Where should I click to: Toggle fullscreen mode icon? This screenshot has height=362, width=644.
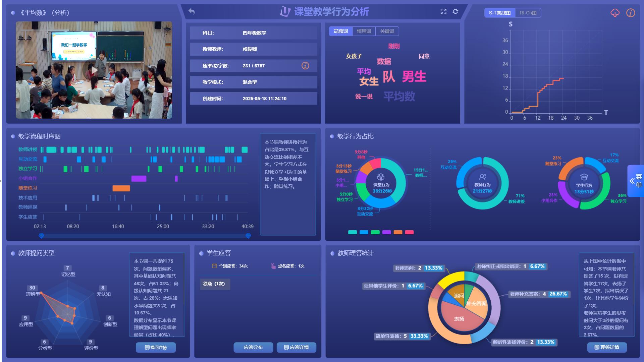coord(443,11)
